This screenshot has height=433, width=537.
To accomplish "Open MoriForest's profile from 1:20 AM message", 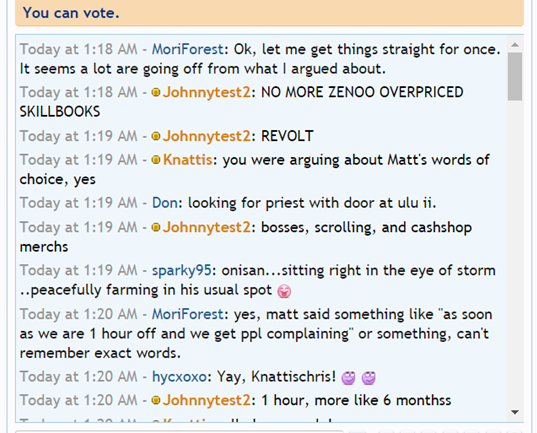I will [x=188, y=314].
